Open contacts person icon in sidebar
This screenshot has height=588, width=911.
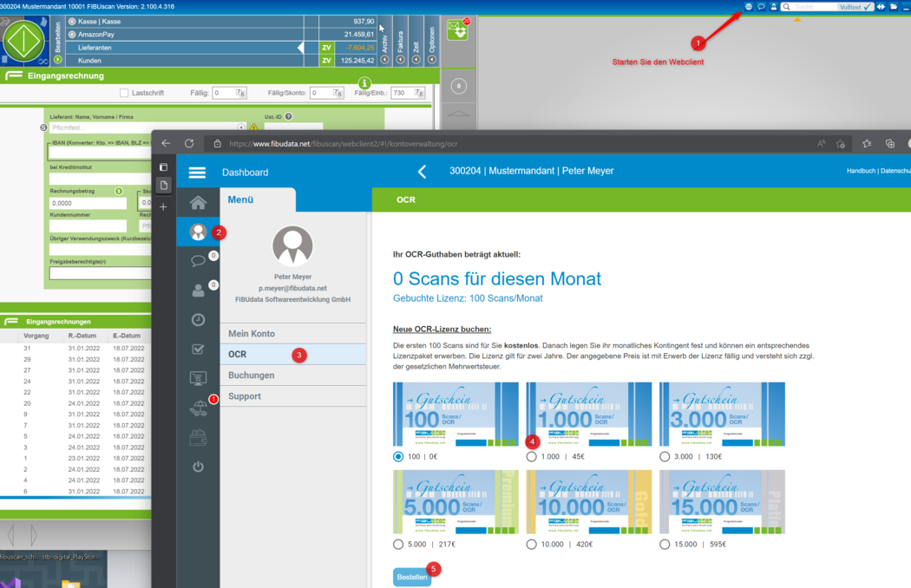pyautogui.click(x=198, y=291)
